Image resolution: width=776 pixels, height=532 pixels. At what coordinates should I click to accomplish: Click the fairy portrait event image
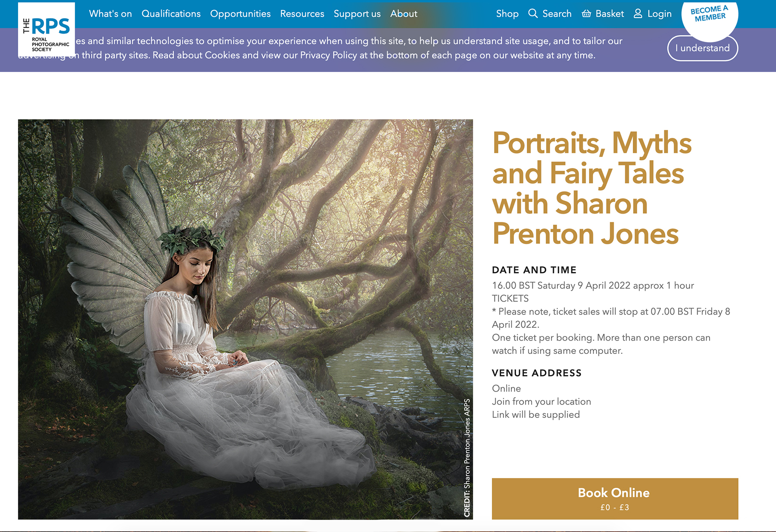point(245,319)
